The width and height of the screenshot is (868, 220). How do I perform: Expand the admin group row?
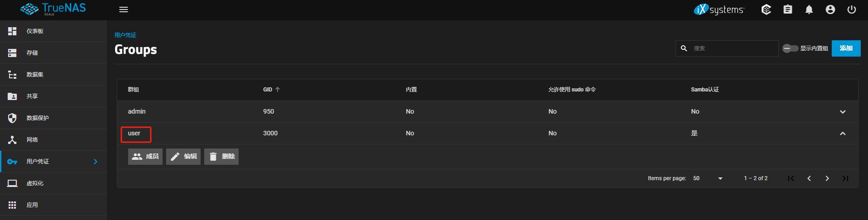click(843, 112)
